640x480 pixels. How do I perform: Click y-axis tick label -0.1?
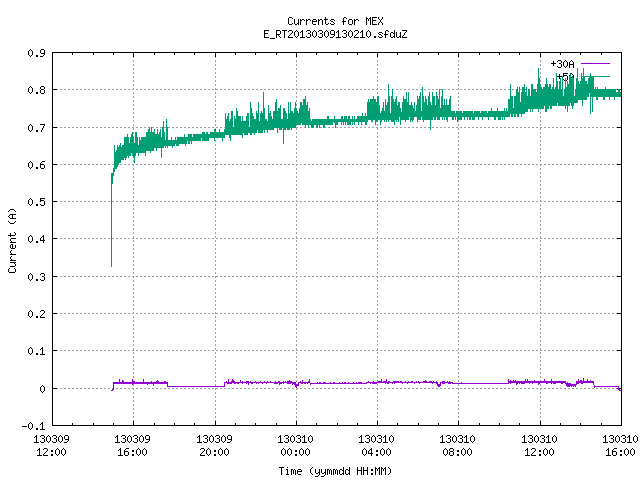(x=33, y=426)
